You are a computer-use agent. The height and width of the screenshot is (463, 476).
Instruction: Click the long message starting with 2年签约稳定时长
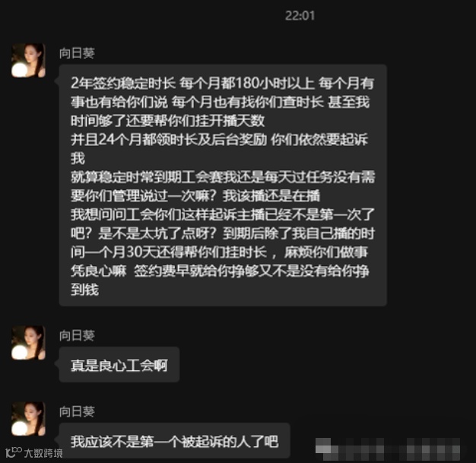click(x=223, y=186)
